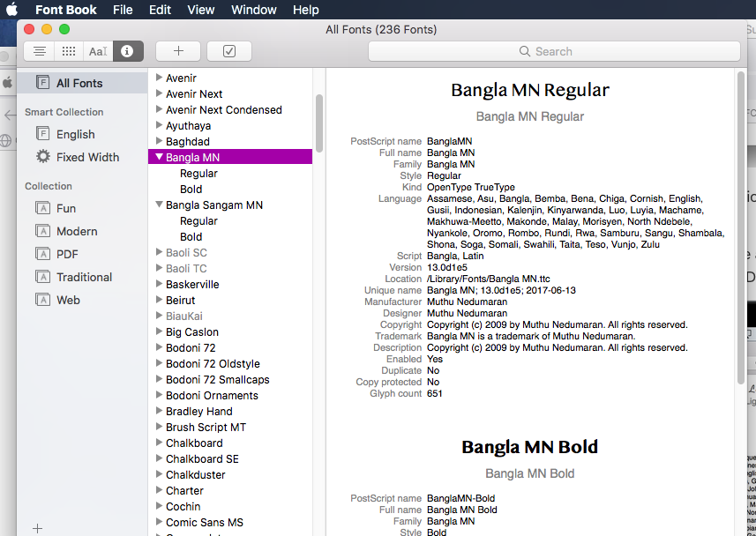756x536 pixels.
Task: Open the View menu
Action: tap(200, 10)
